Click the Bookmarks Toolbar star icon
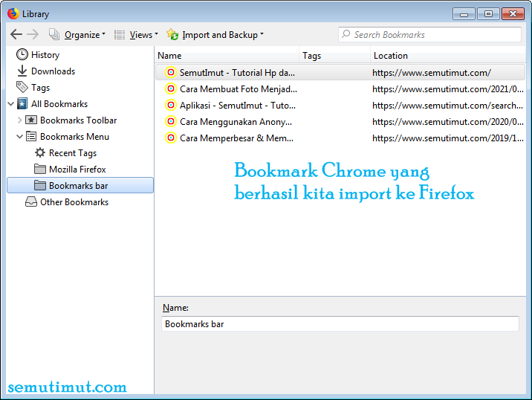This screenshot has width=532, height=400. coord(31,120)
